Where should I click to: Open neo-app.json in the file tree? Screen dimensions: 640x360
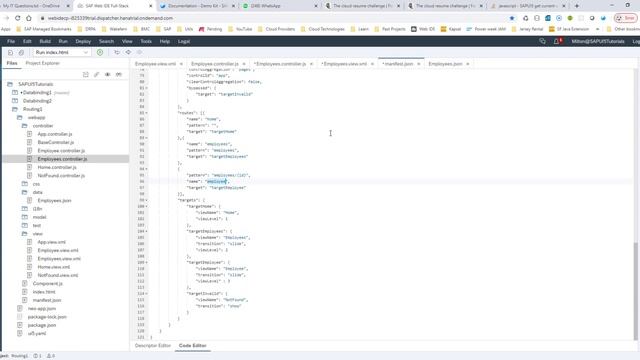[42, 309]
